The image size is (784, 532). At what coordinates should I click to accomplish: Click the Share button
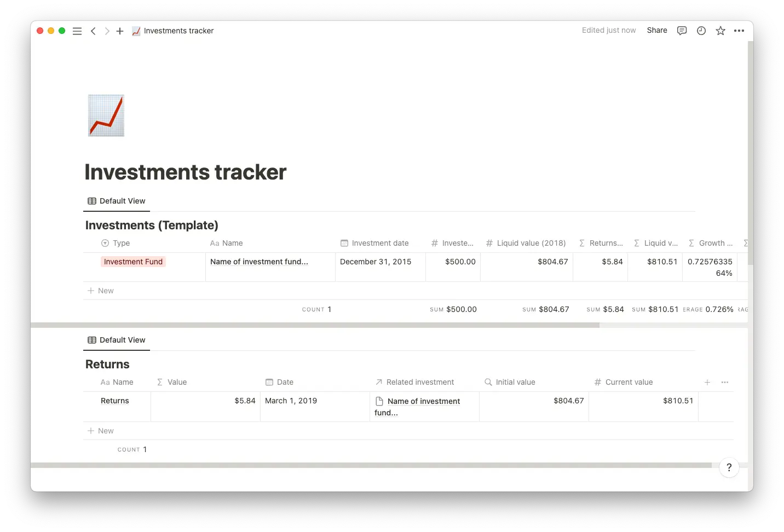656,31
